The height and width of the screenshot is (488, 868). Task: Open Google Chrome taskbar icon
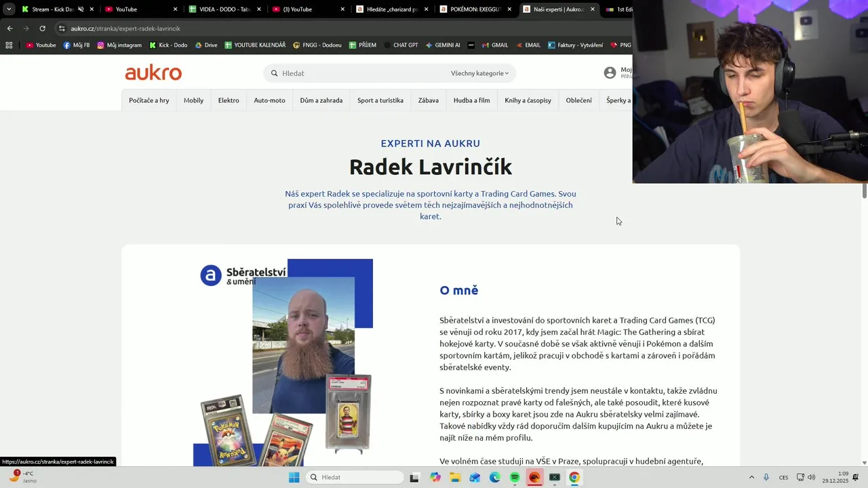(574, 477)
